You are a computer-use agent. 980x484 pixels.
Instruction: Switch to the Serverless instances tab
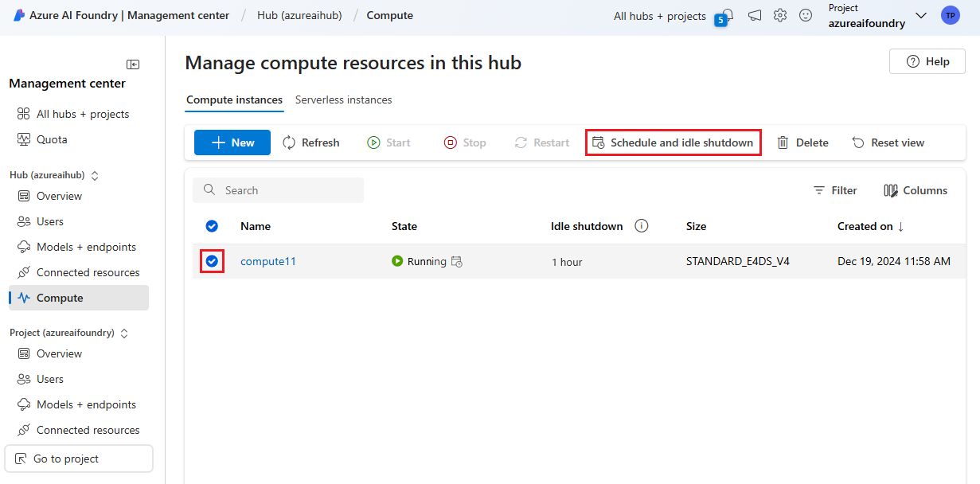(x=343, y=100)
